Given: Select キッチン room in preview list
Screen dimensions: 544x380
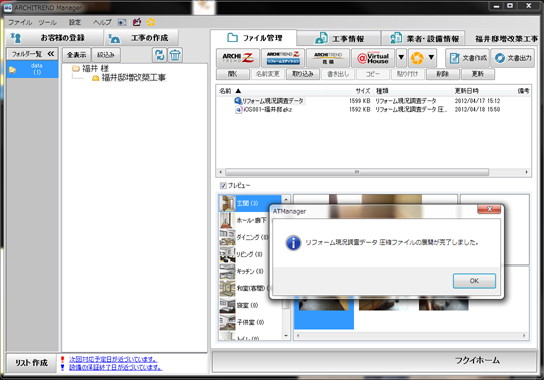Looking at the screenshot, I should (244, 271).
